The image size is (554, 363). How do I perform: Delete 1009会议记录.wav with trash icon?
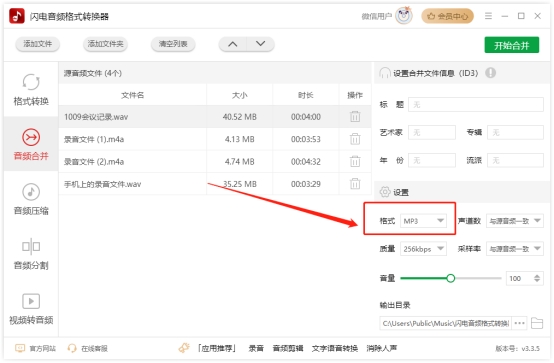[355, 116]
